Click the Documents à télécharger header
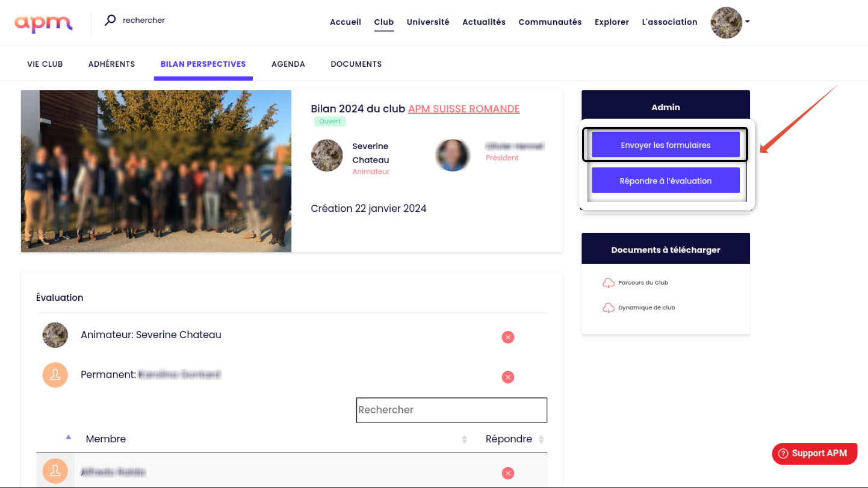This screenshot has width=868, height=488. click(x=666, y=249)
